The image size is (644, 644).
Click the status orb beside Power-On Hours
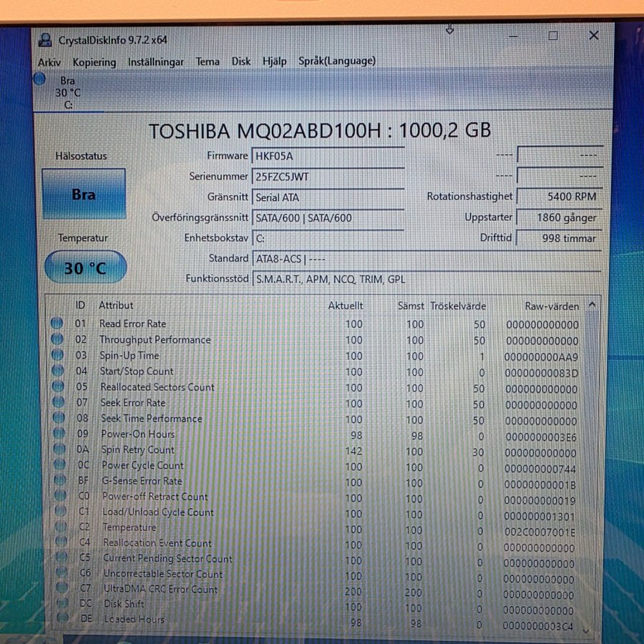pos(58,434)
